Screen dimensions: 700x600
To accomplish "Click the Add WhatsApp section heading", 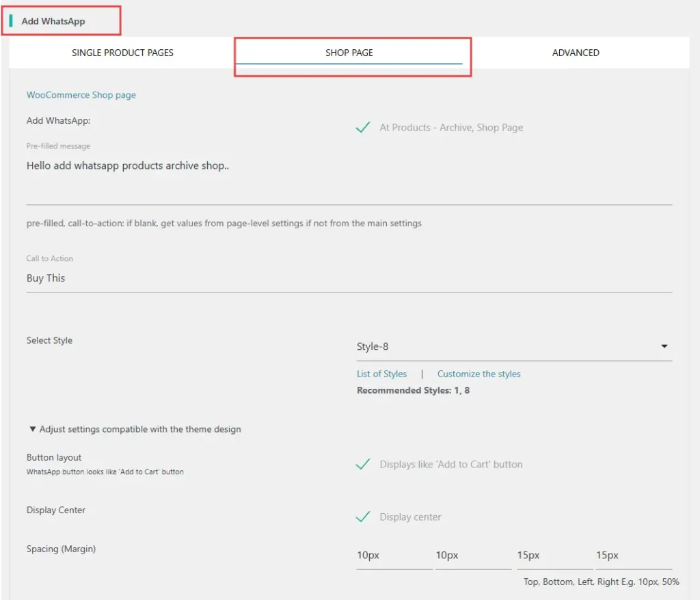I will click(53, 21).
